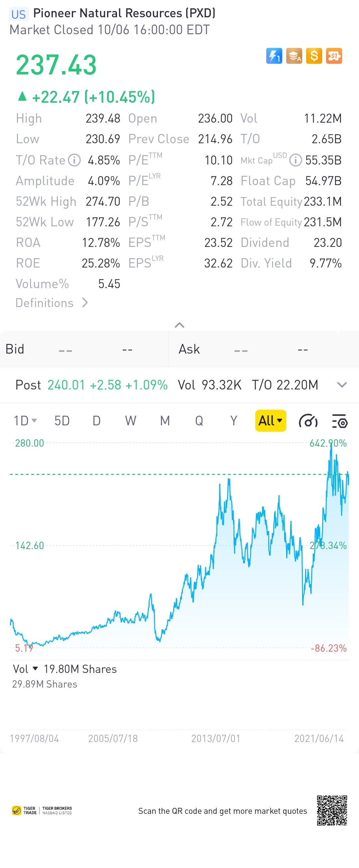Switch chart to 5D tab
Viewport: 359px width, 868px height.
pos(62,421)
